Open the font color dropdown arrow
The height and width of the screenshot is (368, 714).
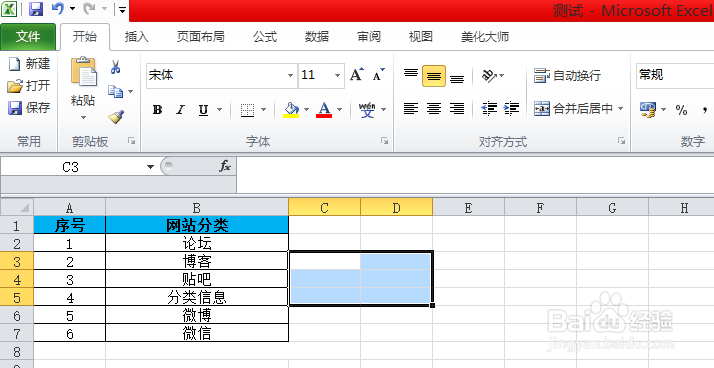(339, 110)
